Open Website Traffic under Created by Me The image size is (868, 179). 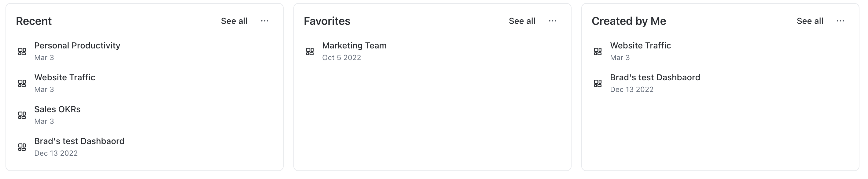(x=640, y=46)
